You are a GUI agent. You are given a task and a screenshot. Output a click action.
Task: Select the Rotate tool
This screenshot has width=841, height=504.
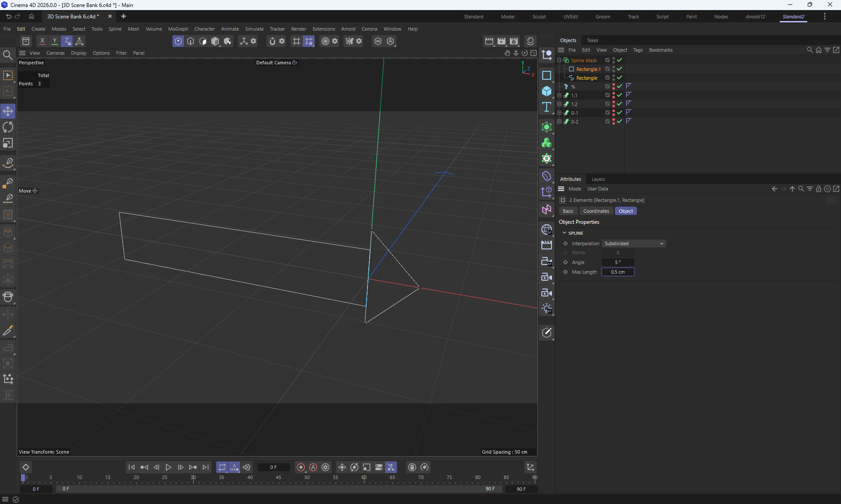(x=8, y=127)
